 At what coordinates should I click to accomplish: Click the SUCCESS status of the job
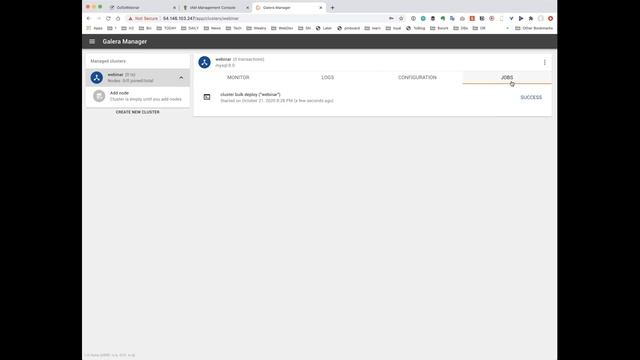tap(531, 97)
